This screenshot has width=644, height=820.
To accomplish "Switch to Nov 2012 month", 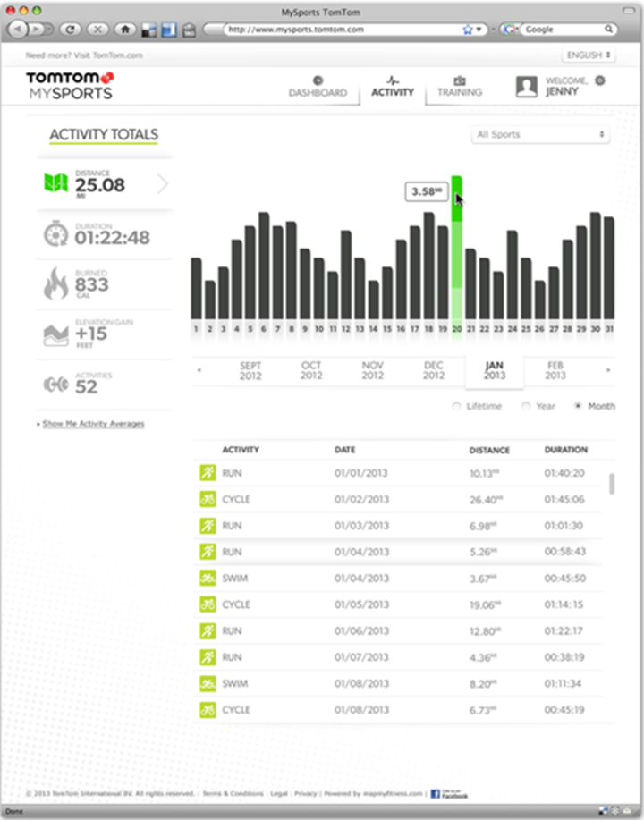I will [372, 370].
